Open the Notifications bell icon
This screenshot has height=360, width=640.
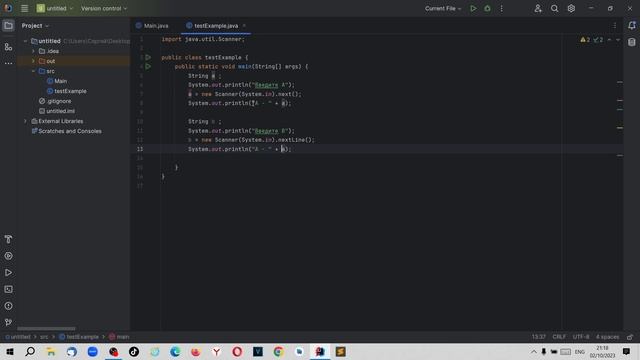pos(632,26)
